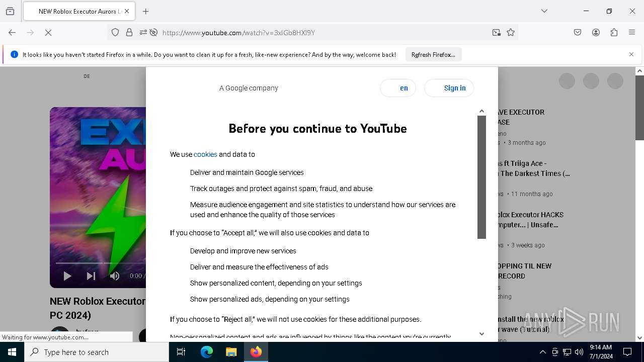Open Firefox application hamburger menu
This screenshot has width=644, height=362.
pyautogui.click(x=632, y=33)
